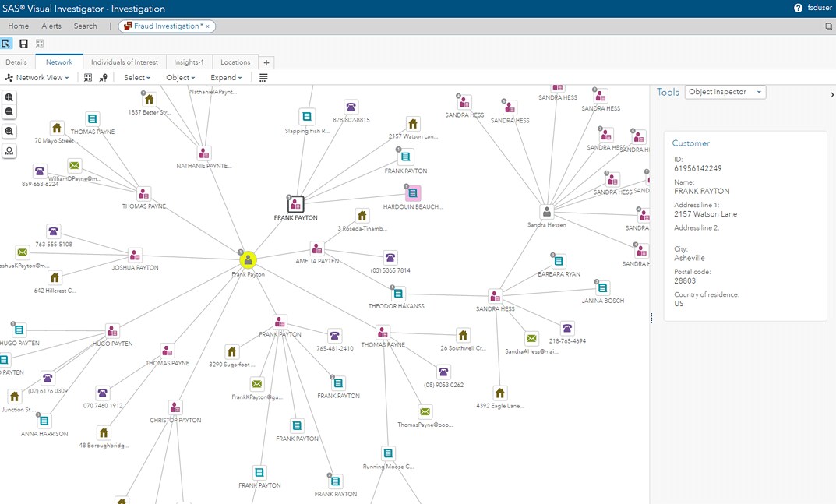
Task: Activate the zoom to selection tool
Action: point(8,132)
